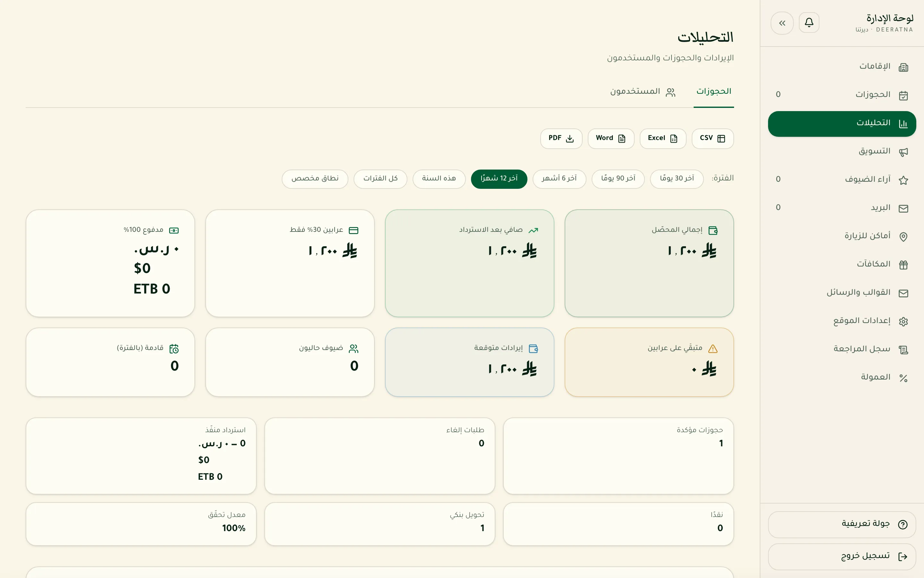924x578 pixels.
Task: Click the حجوزات مؤكدة stat card
Action: (x=619, y=456)
